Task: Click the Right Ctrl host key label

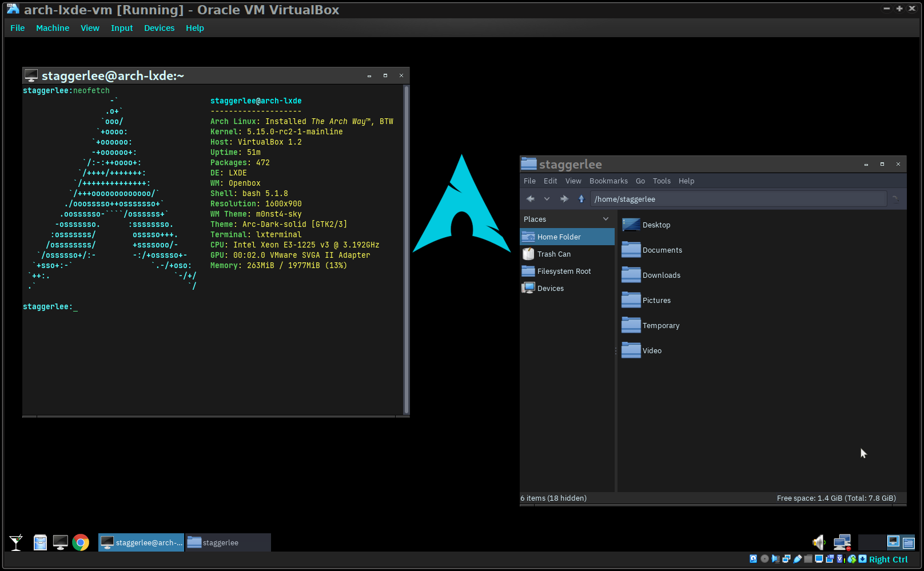Action: point(888,560)
